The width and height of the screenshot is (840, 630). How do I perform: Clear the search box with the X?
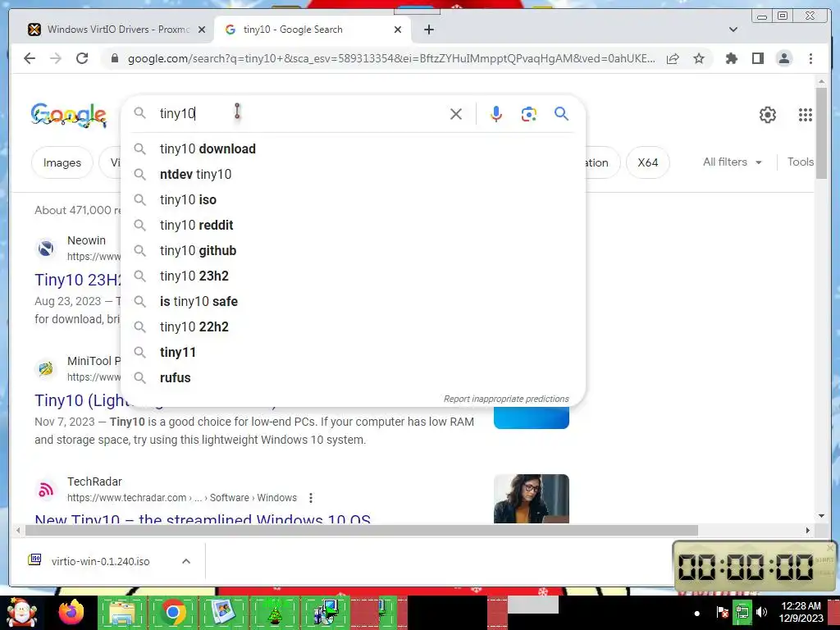(456, 113)
